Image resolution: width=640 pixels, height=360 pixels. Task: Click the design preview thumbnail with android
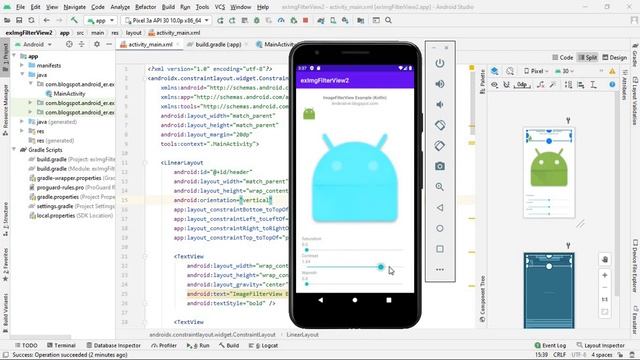(x=549, y=172)
